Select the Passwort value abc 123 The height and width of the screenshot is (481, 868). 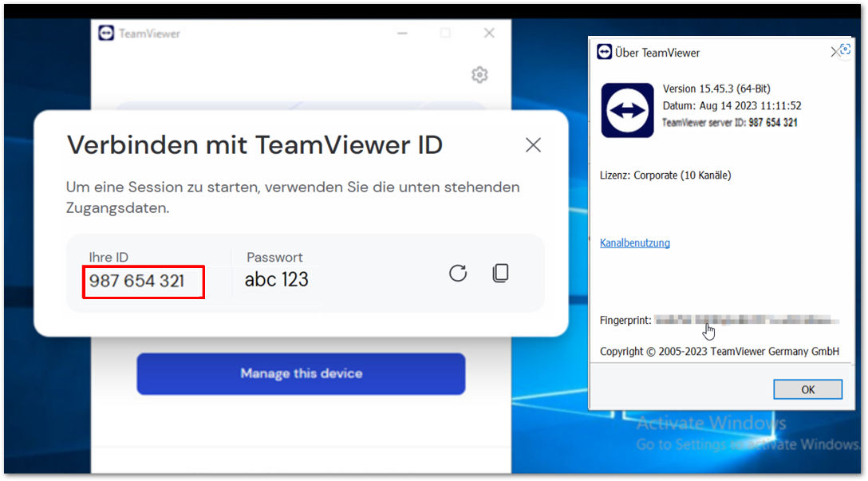276,279
